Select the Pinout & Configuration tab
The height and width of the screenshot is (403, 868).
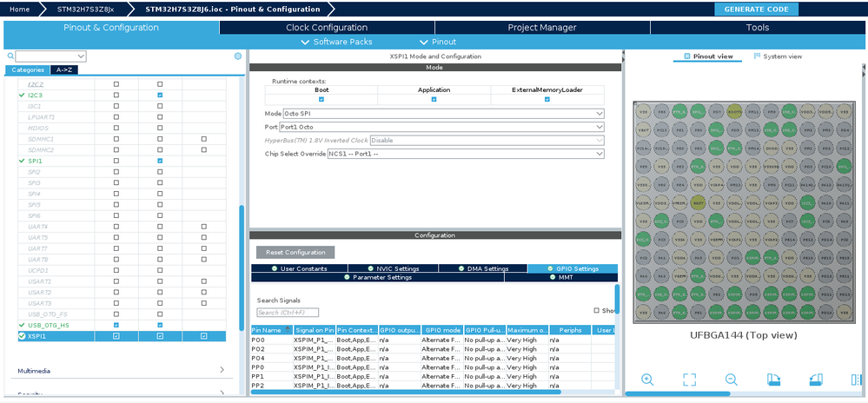click(111, 28)
